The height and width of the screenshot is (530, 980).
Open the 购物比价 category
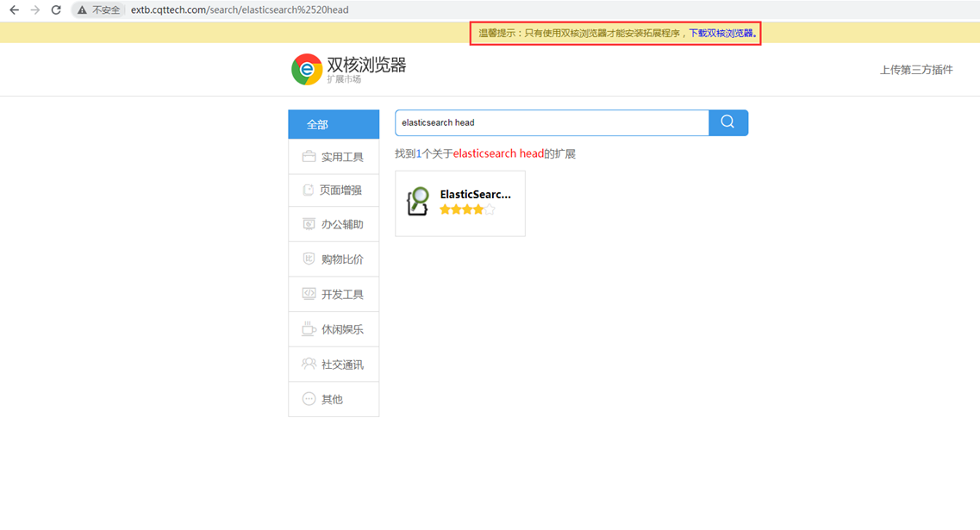coord(334,259)
